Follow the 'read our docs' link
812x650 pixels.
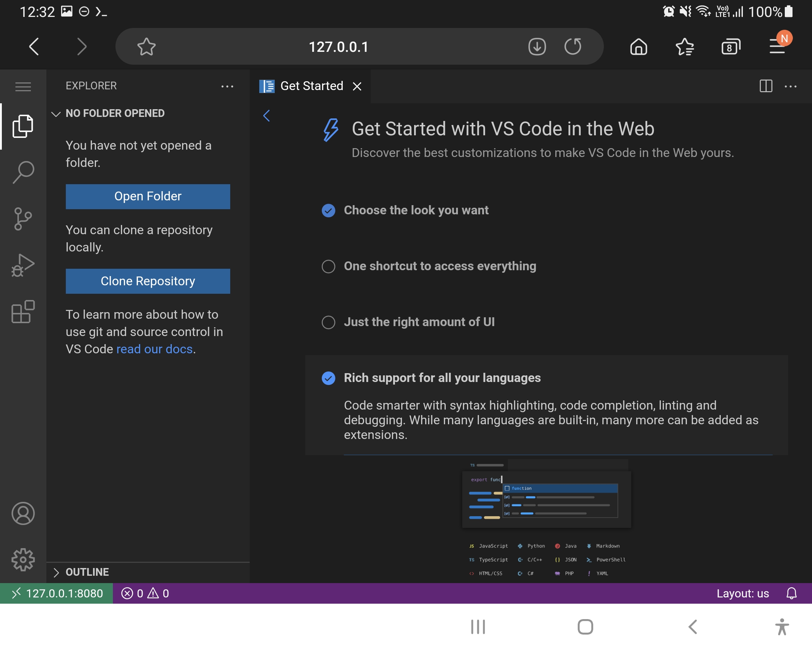tap(154, 349)
